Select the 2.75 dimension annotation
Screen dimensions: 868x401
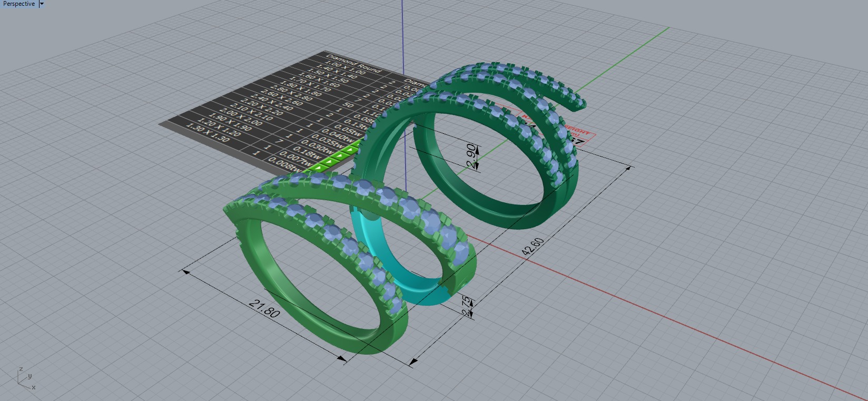tap(466, 307)
